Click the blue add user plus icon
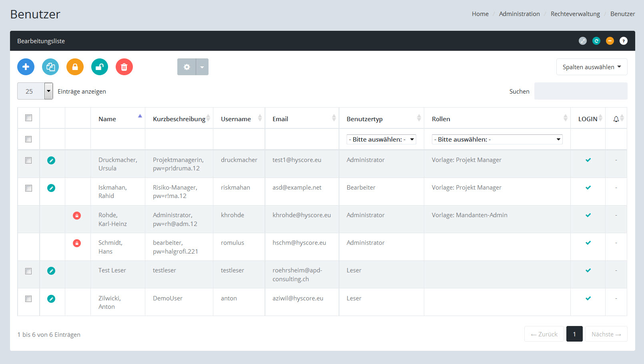 click(26, 67)
